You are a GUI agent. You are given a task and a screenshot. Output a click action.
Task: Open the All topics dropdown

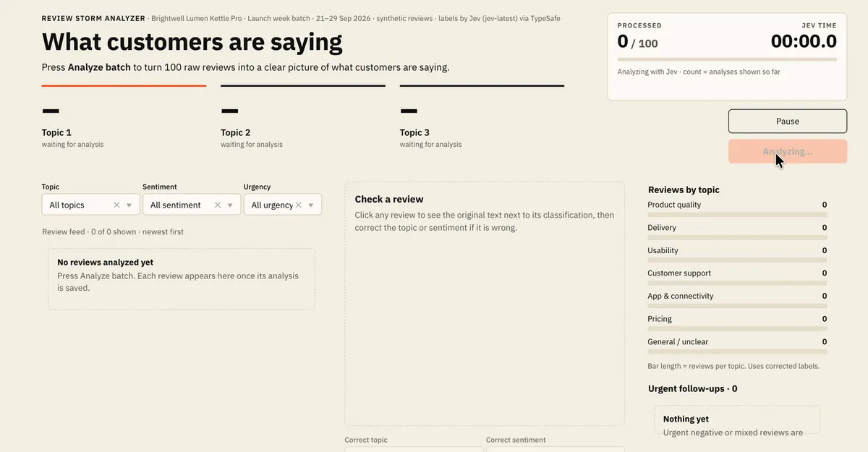click(90, 205)
